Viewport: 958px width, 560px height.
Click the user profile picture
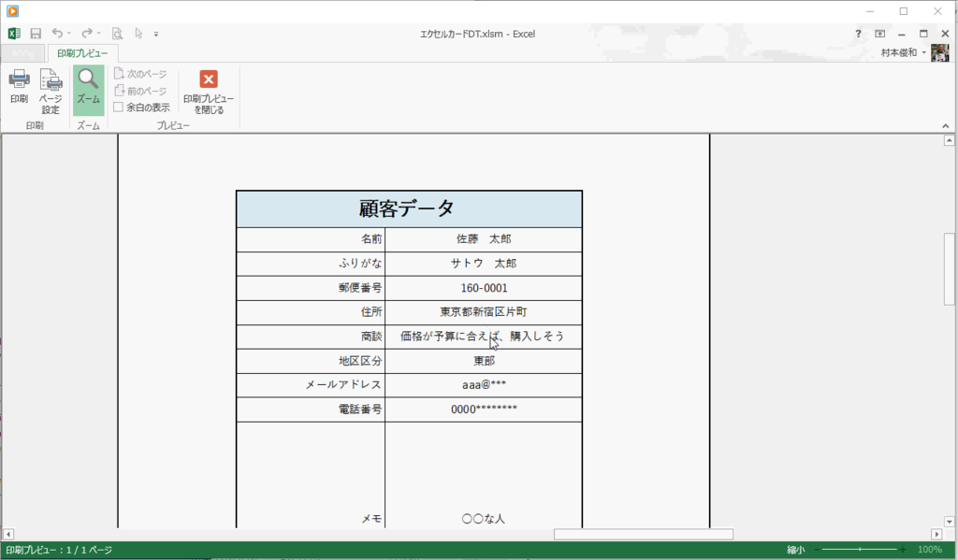pyautogui.click(x=939, y=53)
